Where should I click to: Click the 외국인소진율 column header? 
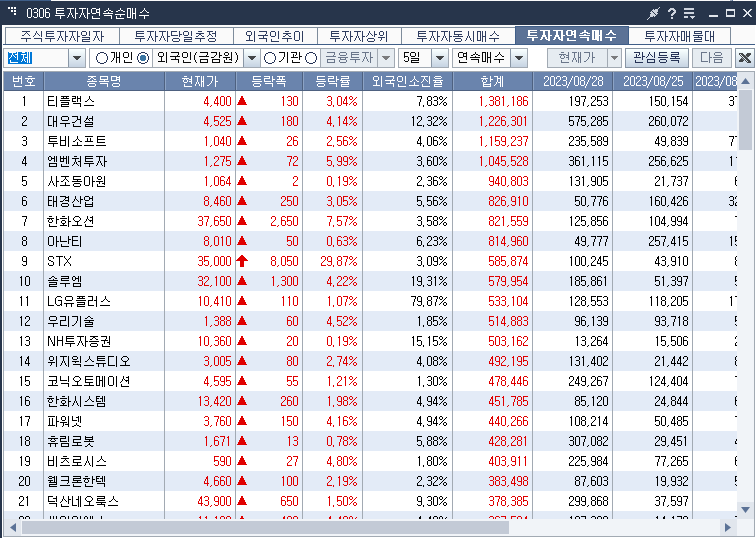pyautogui.click(x=407, y=81)
